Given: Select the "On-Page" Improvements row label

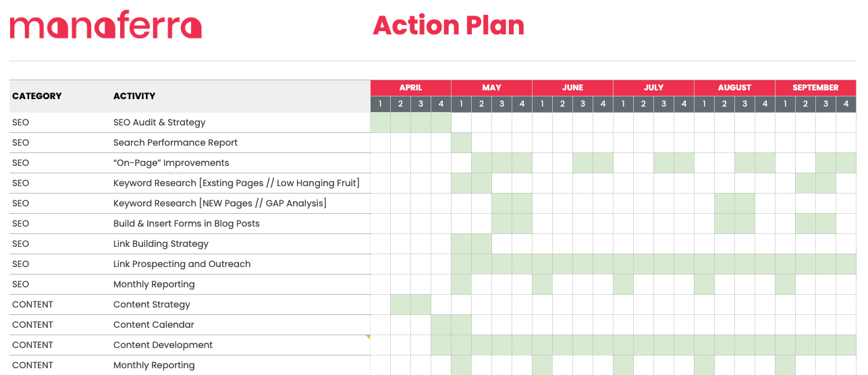Looking at the screenshot, I should (x=171, y=163).
